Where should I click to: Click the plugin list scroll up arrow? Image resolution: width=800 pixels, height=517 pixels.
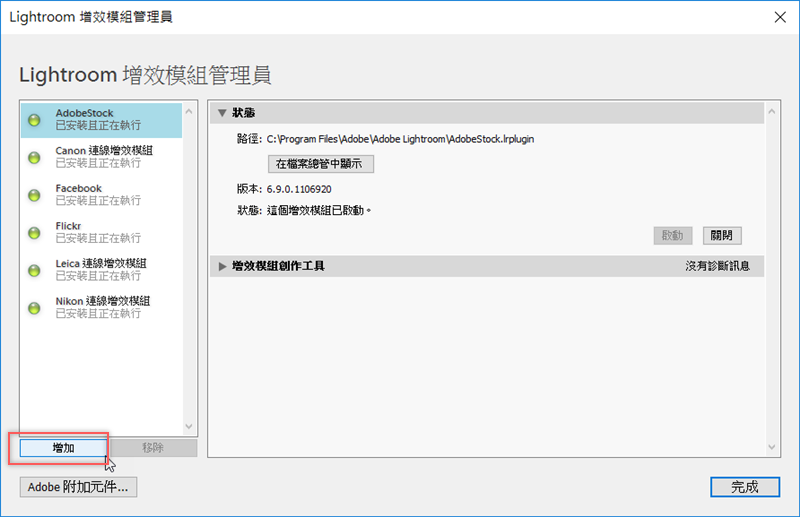tap(189, 111)
